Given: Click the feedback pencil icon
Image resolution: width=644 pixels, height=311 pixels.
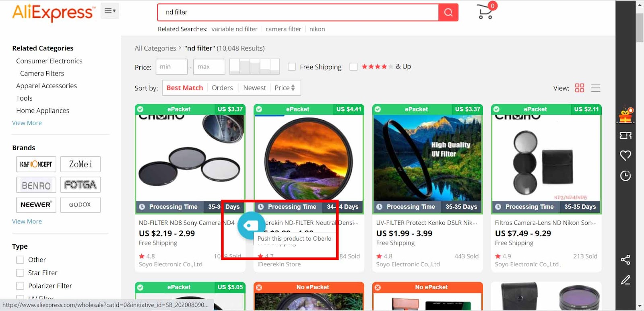Looking at the screenshot, I should [x=625, y=280].
